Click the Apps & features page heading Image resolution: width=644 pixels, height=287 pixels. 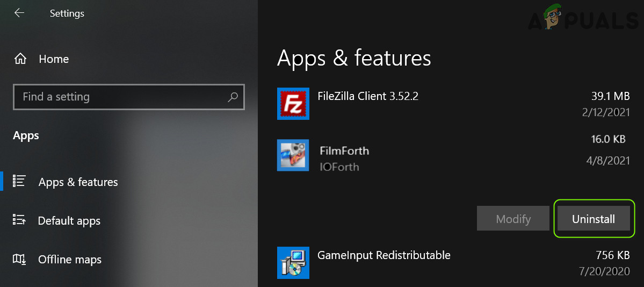click(x=354, y=58)
